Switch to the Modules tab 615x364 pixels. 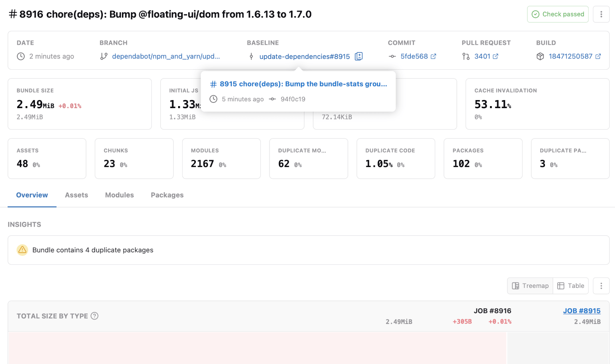point(119,195)
